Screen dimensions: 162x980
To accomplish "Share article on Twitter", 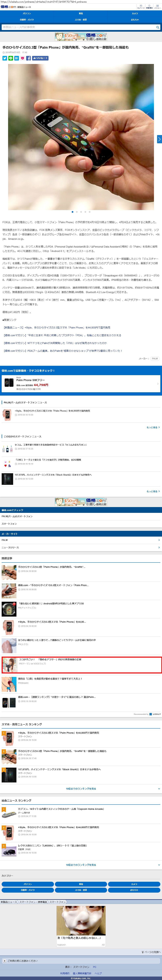I will point(5,58).
